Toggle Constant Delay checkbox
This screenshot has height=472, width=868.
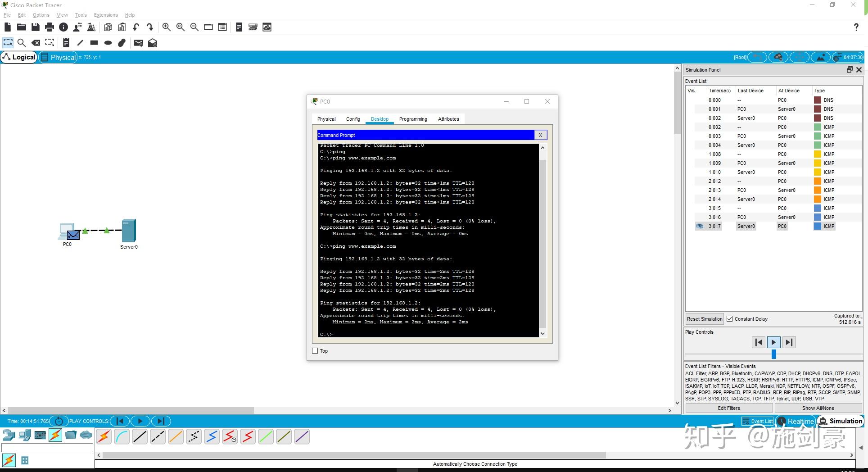730,319
